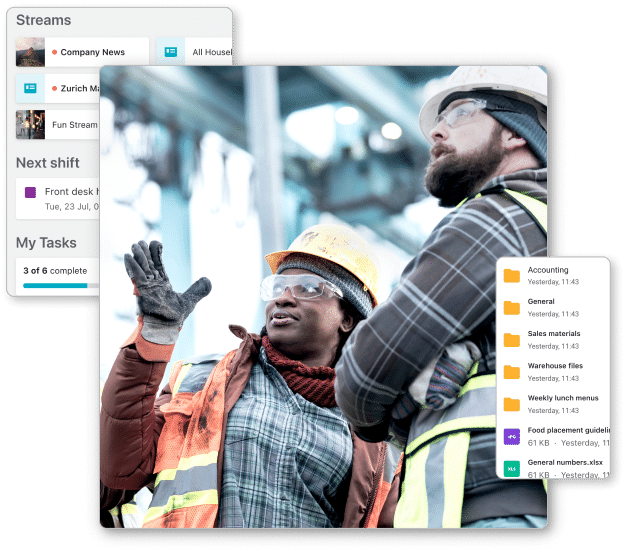This screenshot has height=552, width=625.
Task: Open the Weekly lunch menus folder icon
Action: [x=512, y=404]
